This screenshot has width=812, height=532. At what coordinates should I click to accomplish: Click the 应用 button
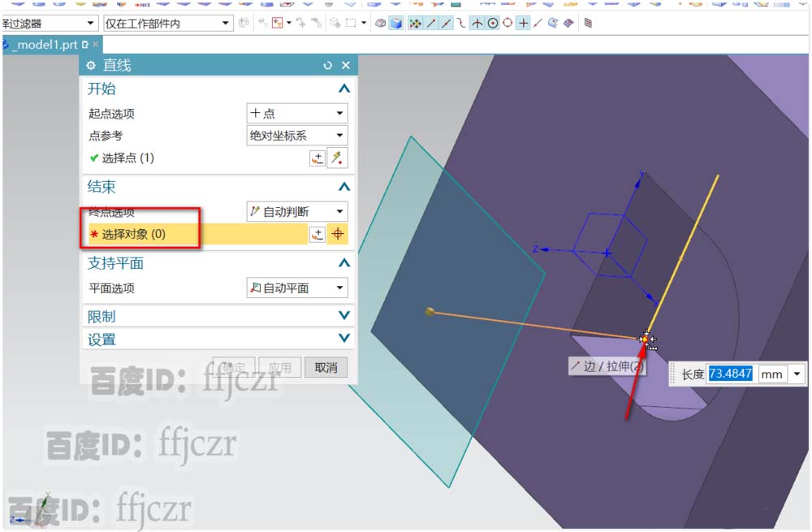point(279,367)
